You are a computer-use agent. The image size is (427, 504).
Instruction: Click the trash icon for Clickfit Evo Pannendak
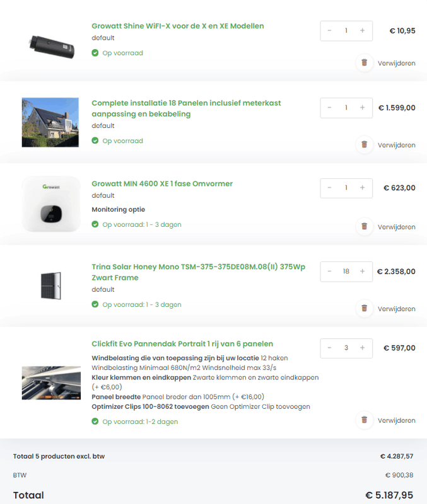click(365, 420)
